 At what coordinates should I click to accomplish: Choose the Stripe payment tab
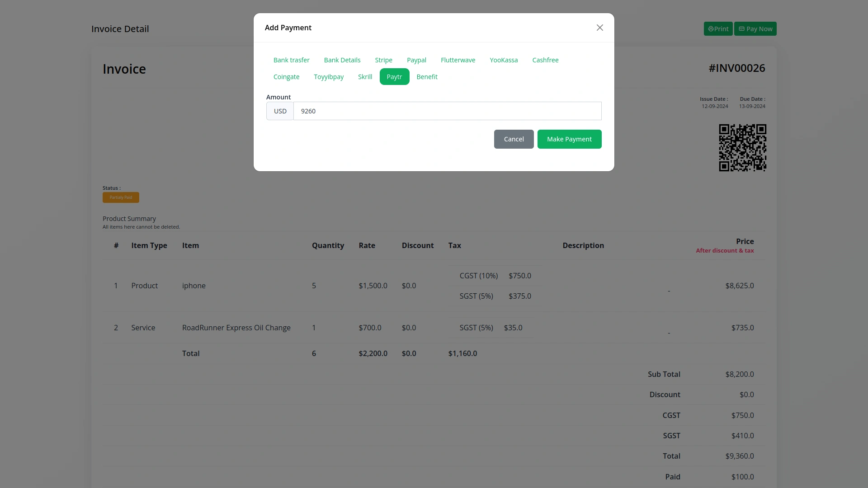pos(383,60)
